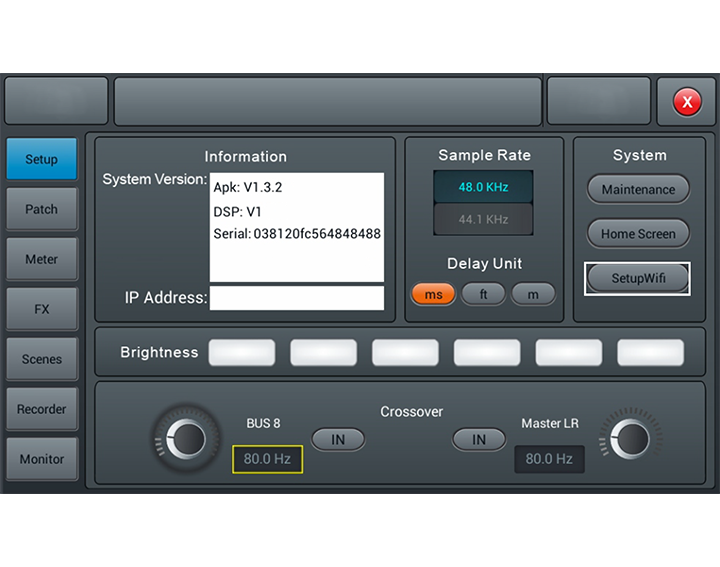720x567 pixels.
Task: Select the first Brightness level block
Action: pyautogui.click(x=242, y=352)
